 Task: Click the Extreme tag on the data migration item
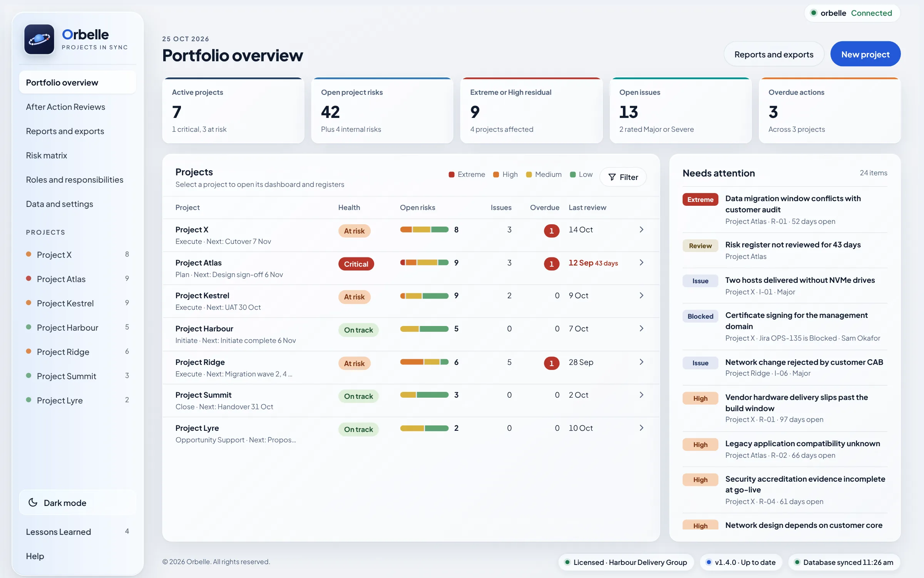pos(700,200)
